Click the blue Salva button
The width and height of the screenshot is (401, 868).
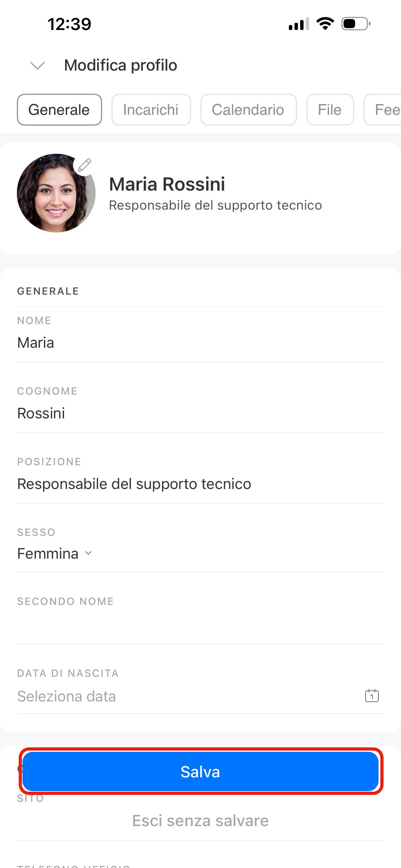pyautogui.click(x=200, y=771)
